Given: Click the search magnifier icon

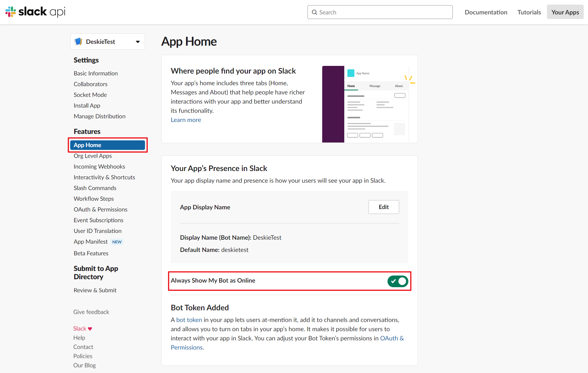Looking at the screenshot, I should click(x=314, y=12).
